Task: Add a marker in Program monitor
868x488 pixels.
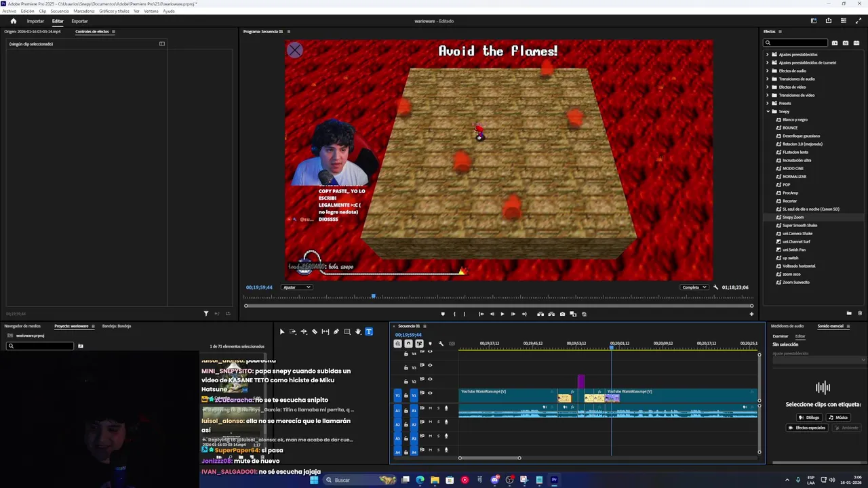Action: click(443, 314)
